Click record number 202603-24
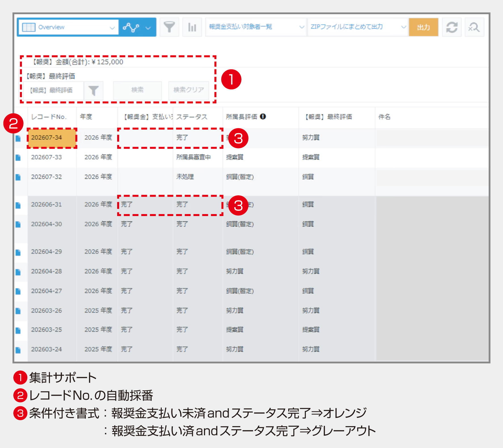 coord(47,349)
